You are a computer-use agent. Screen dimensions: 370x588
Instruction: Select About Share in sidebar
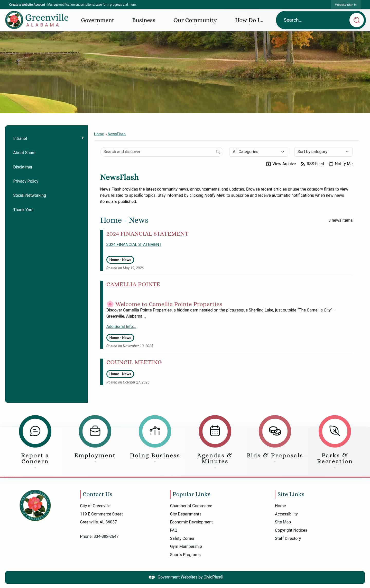(x=24, y=153)
